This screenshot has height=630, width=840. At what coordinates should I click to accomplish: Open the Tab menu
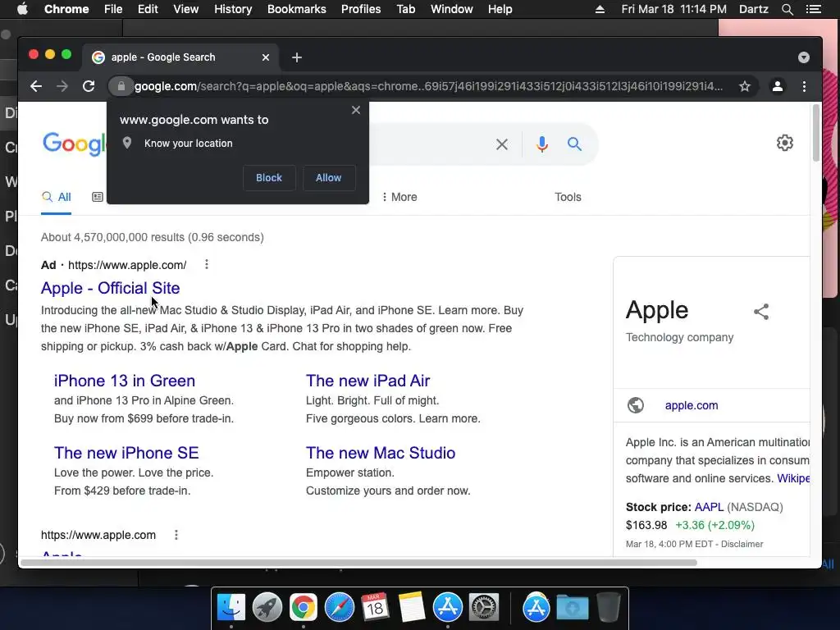[405, 9]
